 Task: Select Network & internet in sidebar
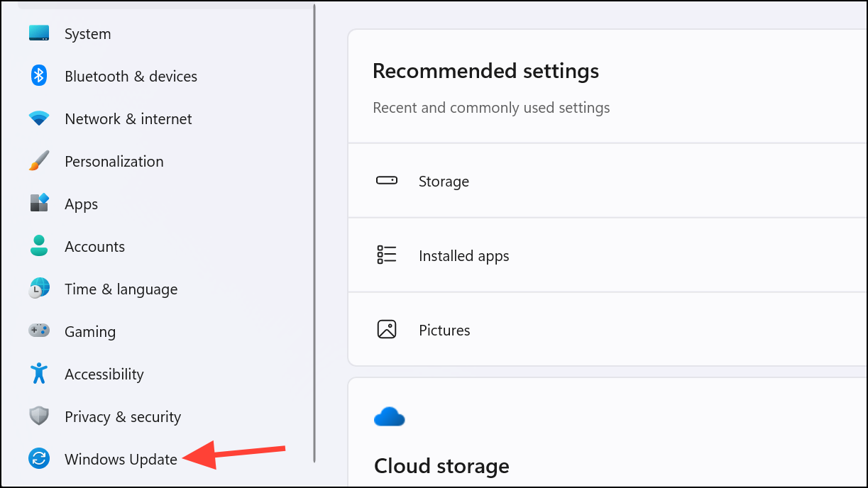coord(128,119)
